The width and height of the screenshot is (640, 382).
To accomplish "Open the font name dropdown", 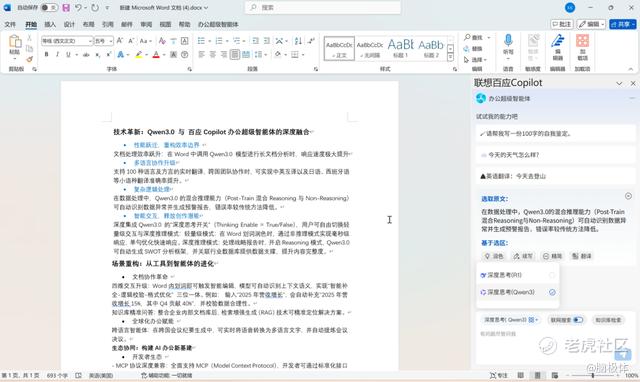I will click(x=90, y=41).
